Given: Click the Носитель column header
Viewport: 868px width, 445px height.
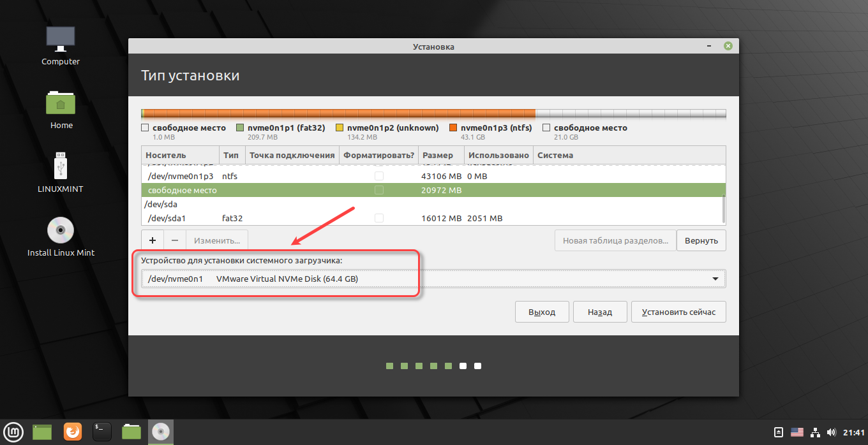Looking at the screenshot, I should (x=180, y=155).
